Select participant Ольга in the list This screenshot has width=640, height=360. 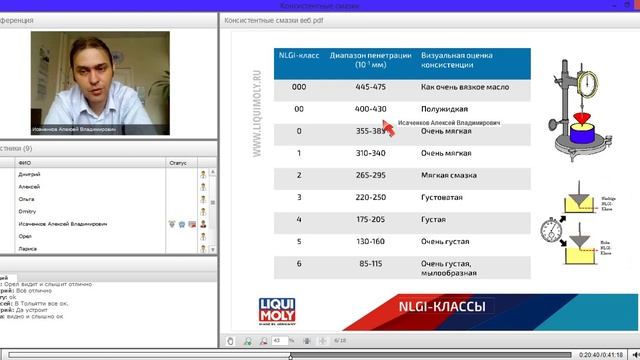pyautogui.click(x=26, y=199)
